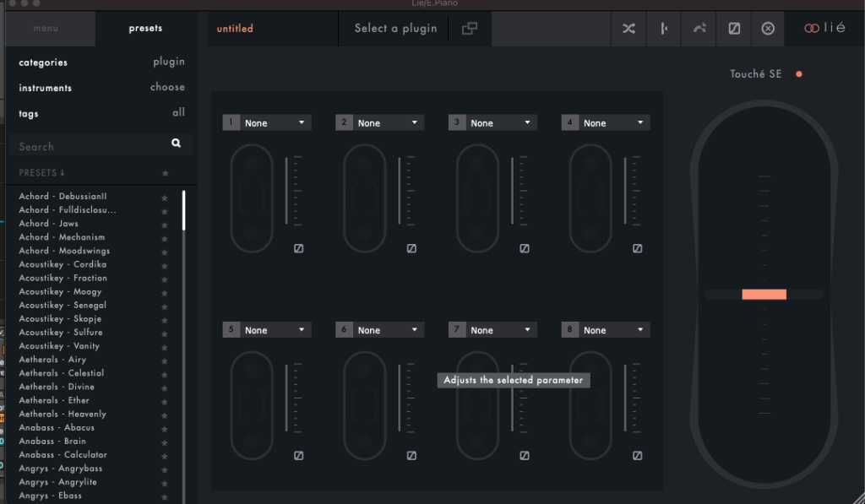
Task: Open the plugin window icon beside Select a plugin
Action: pyautogui.click(x=470, y=29)
